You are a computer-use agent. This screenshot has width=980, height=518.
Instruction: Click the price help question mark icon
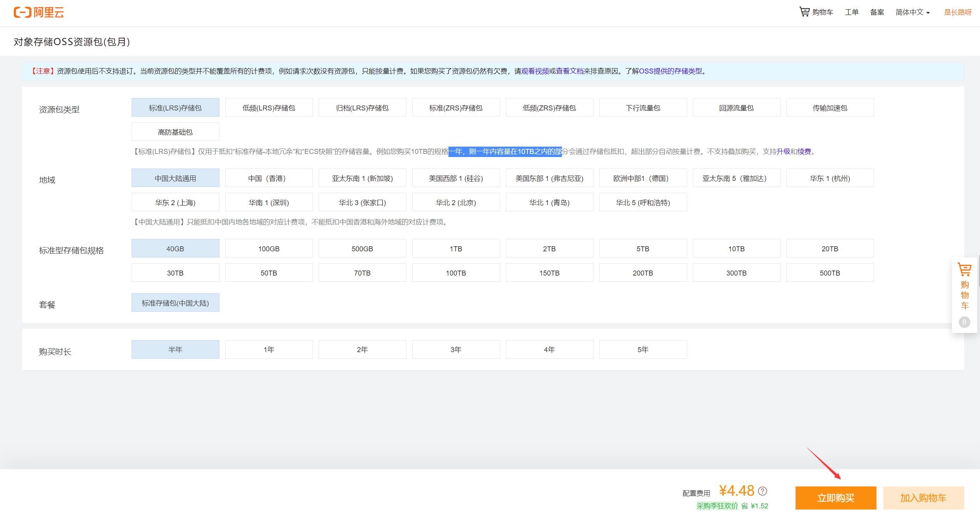[762, 491]
